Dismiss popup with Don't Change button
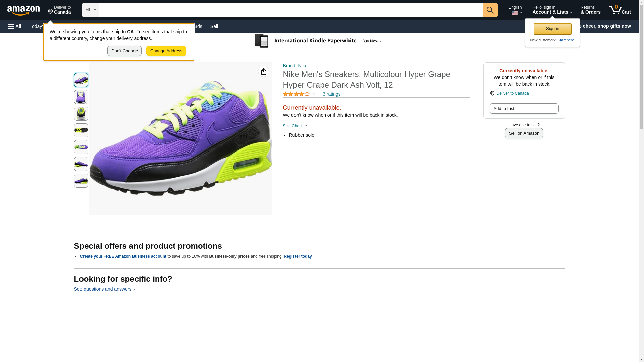Image resolution: width=644 pixels, height=362 pixels. pos(124,51)
